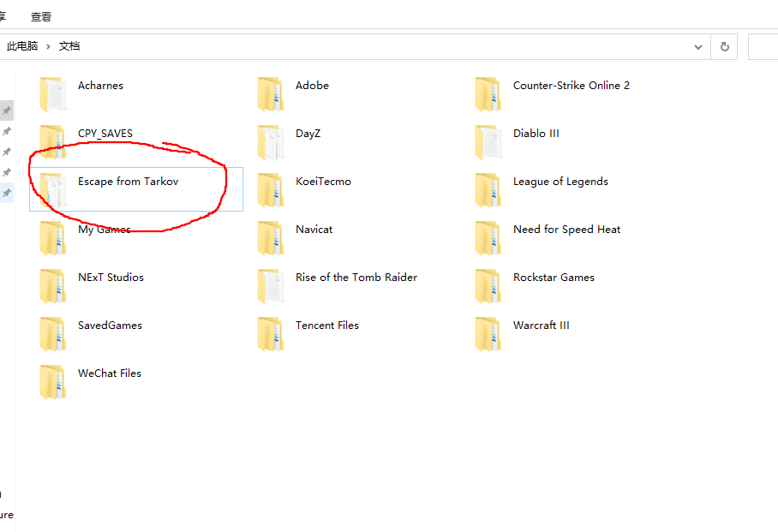
Task: Click the My Games folder name
Action: 105,230
